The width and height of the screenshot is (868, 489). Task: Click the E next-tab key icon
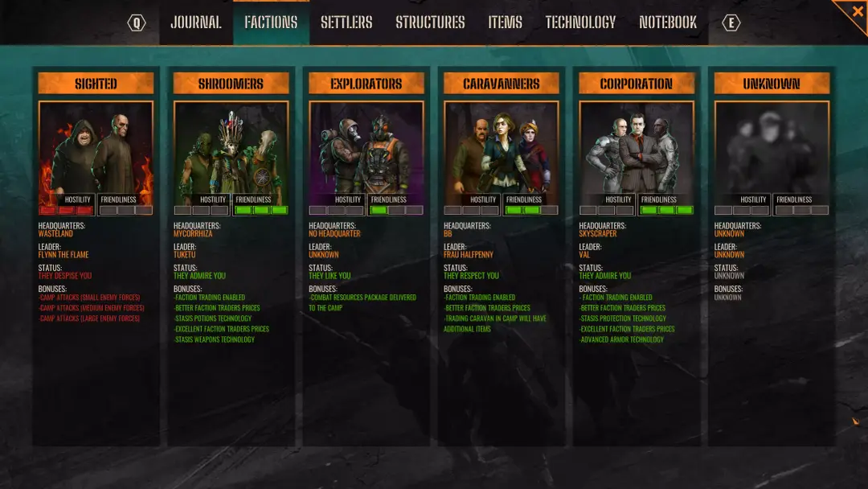tap(731, 23)
